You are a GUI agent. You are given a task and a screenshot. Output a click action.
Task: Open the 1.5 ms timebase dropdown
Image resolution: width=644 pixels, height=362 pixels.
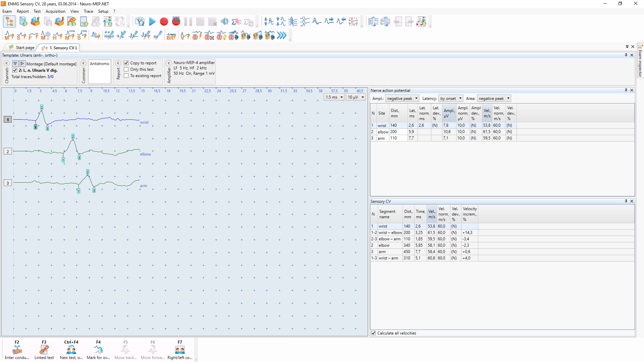(334, 97)
